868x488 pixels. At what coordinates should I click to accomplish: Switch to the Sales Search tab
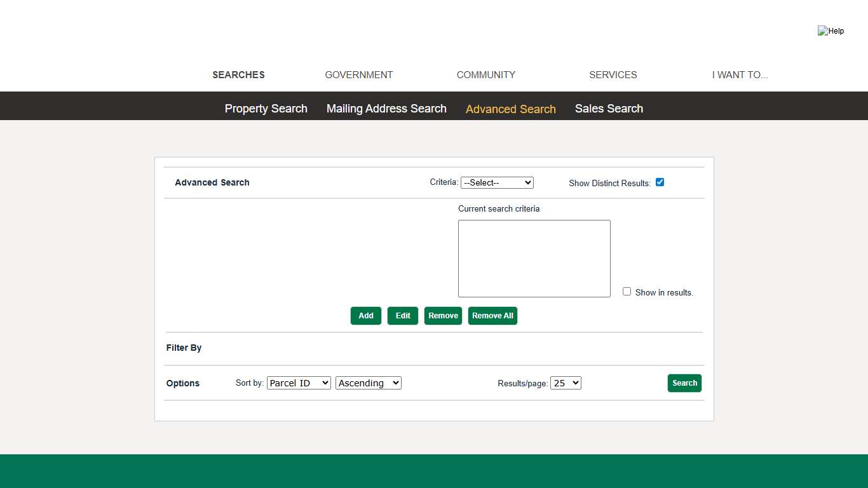[609, 108]
